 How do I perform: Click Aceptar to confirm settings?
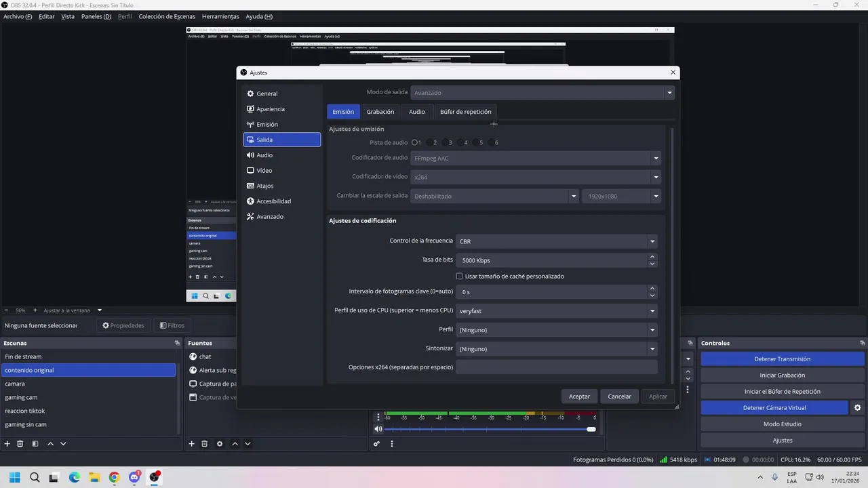[x=579, y=396]
